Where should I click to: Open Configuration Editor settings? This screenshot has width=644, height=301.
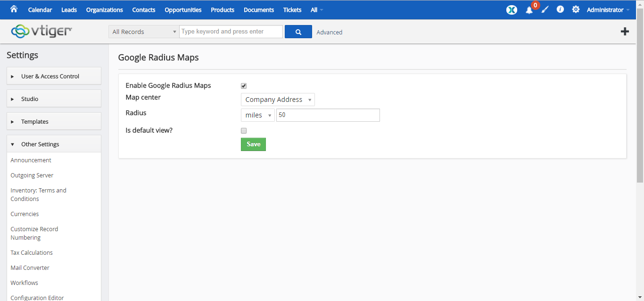click(x=37, y=298)
